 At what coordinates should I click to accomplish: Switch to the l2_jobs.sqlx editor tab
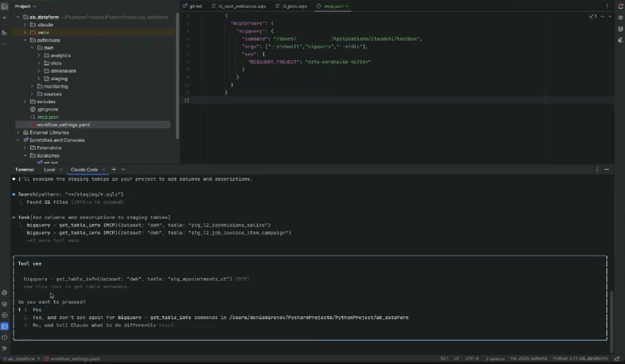[294, 6]
